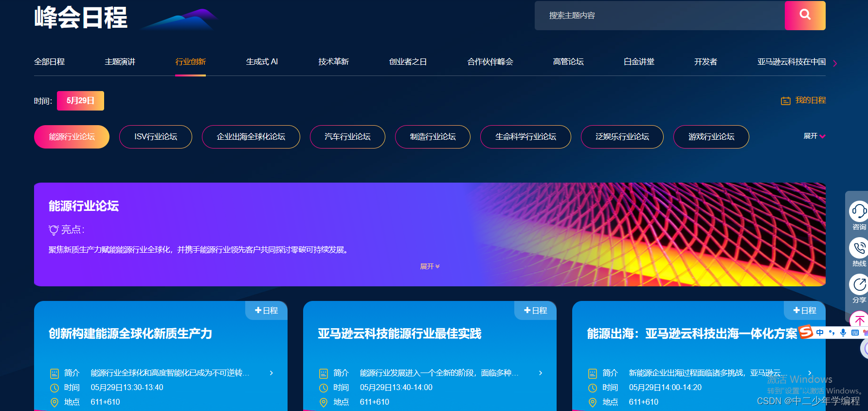This screenshot has height=411, width=868.
Task: Click the search magnifier button
Action: pos(805,16)
